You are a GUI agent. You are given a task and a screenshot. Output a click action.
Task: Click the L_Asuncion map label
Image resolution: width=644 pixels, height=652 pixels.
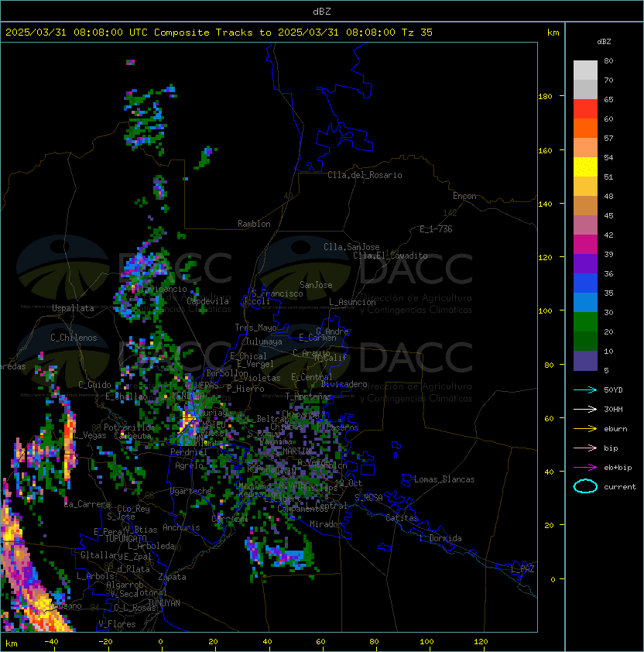[352, 301]
